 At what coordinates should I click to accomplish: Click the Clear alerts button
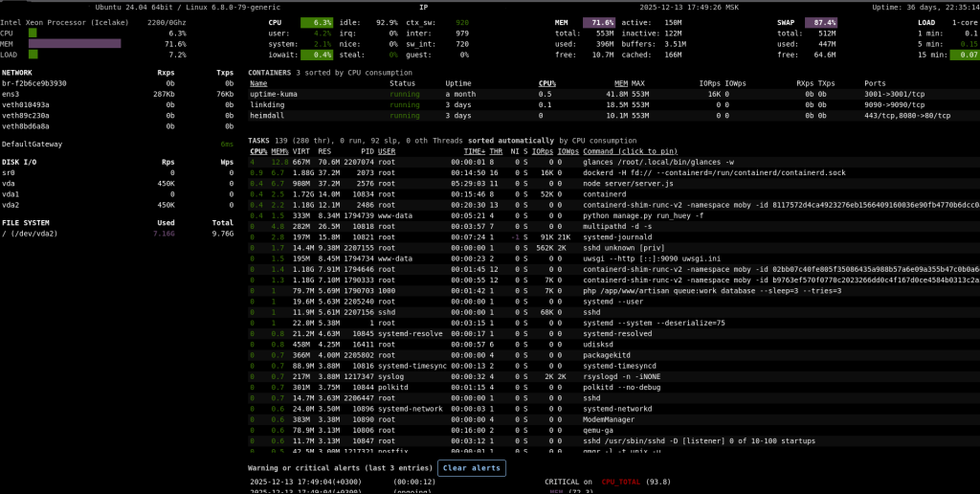click(472, 468)
